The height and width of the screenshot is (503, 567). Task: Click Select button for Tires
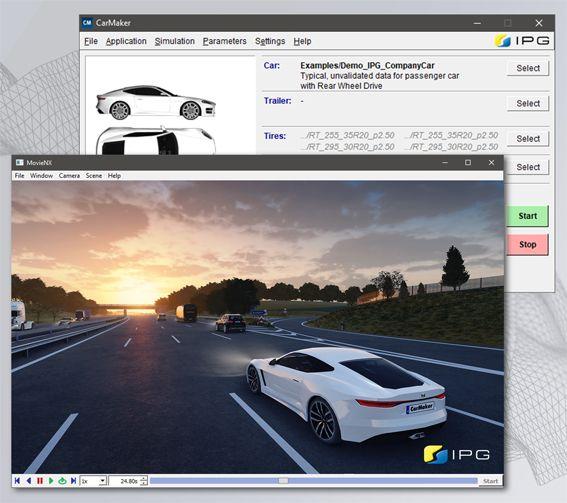528,138
